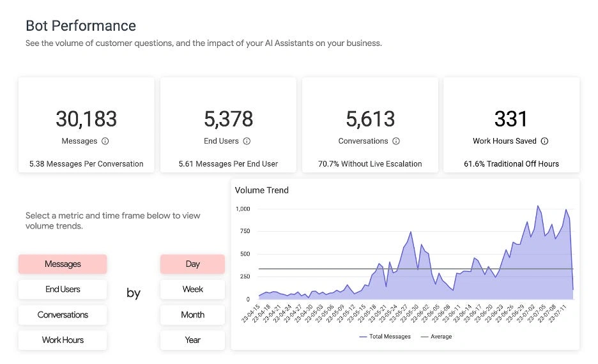Viewport: 598px width, 364px height.
Task: Click the Bot Performance heading
Action: pyautogui.click(x=80, y=26)
